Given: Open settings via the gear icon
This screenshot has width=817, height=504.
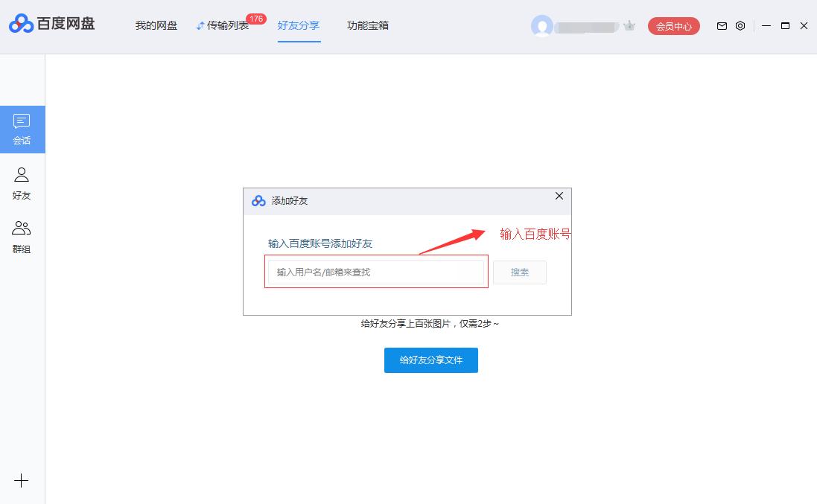Looking at the screenshot, I should 740,25.
